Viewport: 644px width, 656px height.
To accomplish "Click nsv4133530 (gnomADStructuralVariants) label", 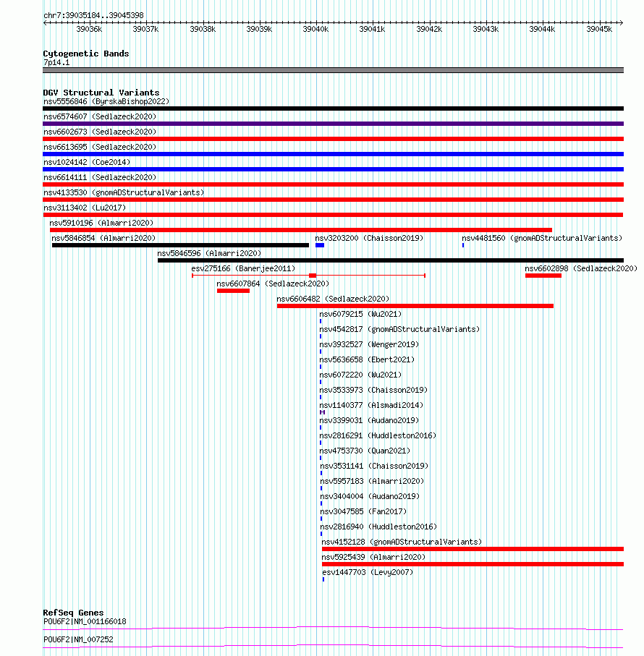I will tap(124, 193).
